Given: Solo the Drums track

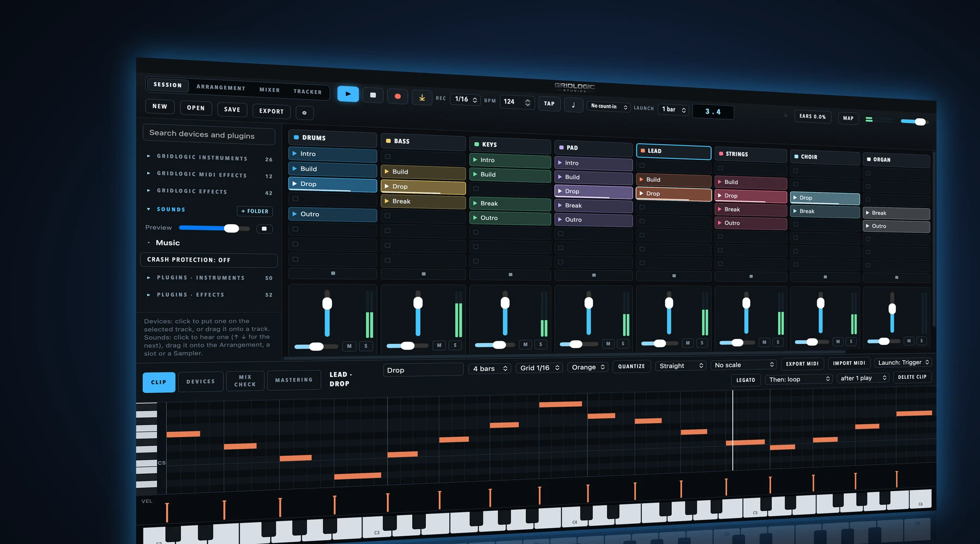Looking at the screenshot, I should [366, 346].
